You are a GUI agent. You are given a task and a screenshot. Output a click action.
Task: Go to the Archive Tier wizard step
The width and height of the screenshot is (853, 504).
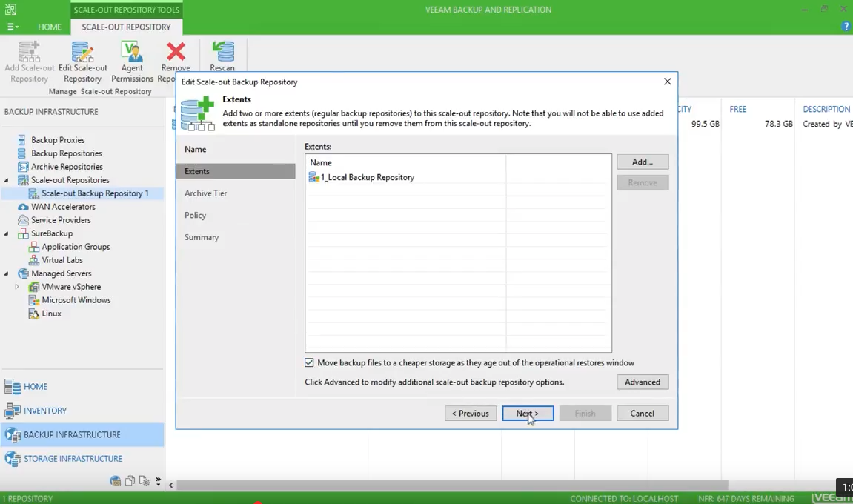205,193
